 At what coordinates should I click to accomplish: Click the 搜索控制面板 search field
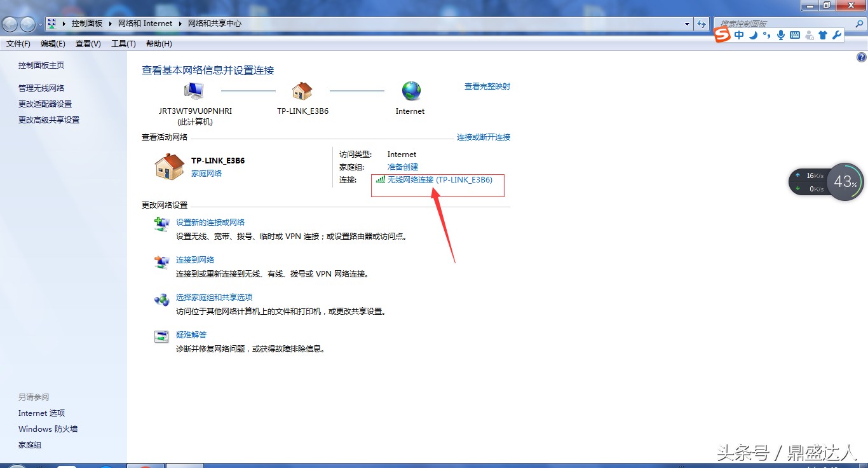point(782,24)
